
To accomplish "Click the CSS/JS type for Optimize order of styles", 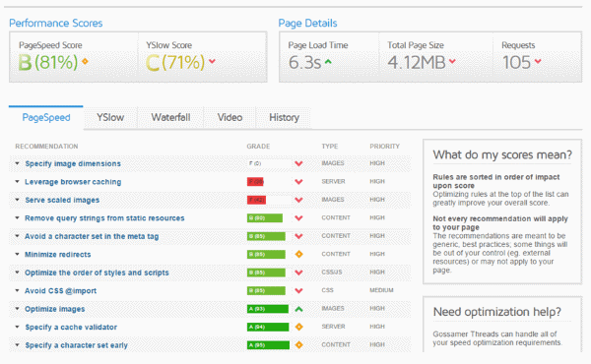I will click(332, 272).
